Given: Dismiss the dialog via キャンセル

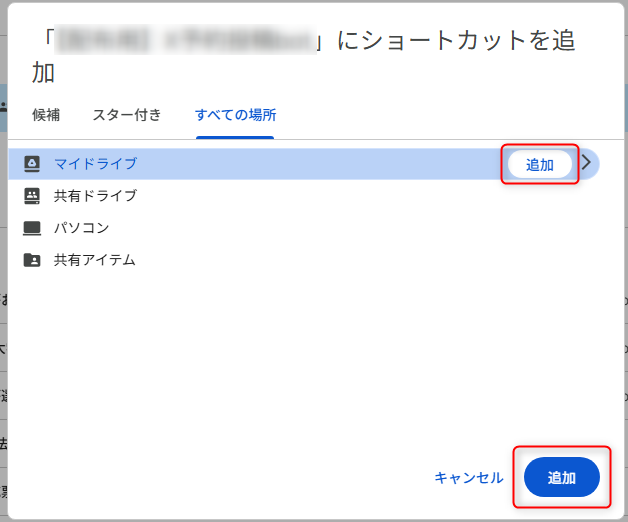Looking at the screenshot, I should point(469,478).
